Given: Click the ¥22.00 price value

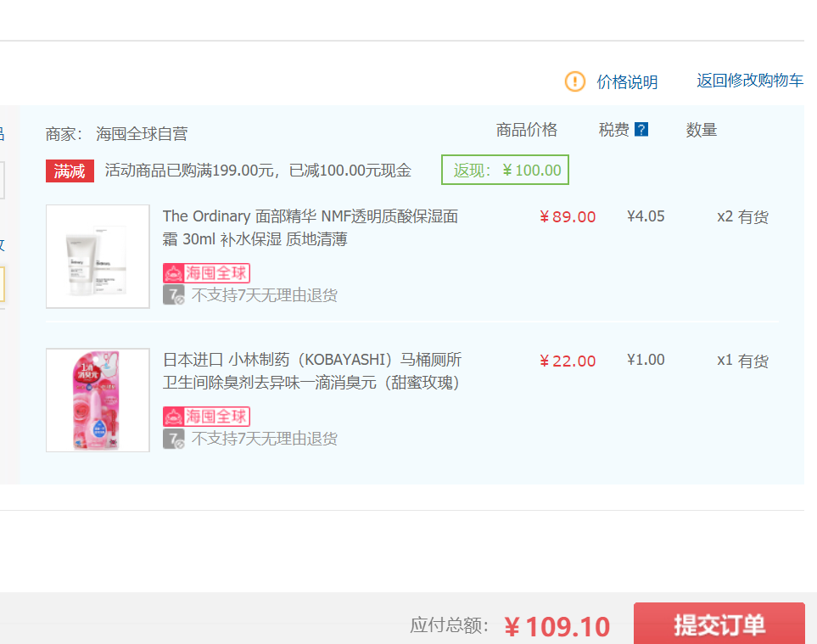Looking at the screenshot, I should tap(568, 361).
